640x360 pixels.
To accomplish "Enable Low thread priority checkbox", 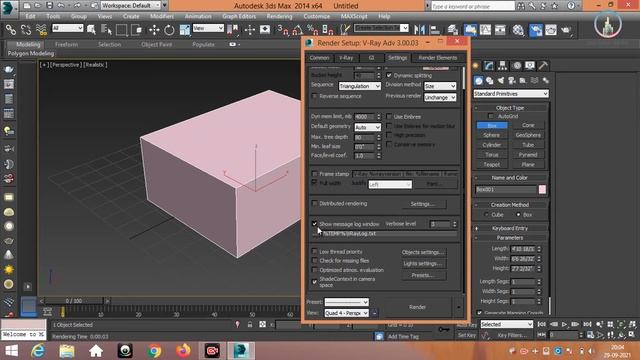I will point(314,251).
